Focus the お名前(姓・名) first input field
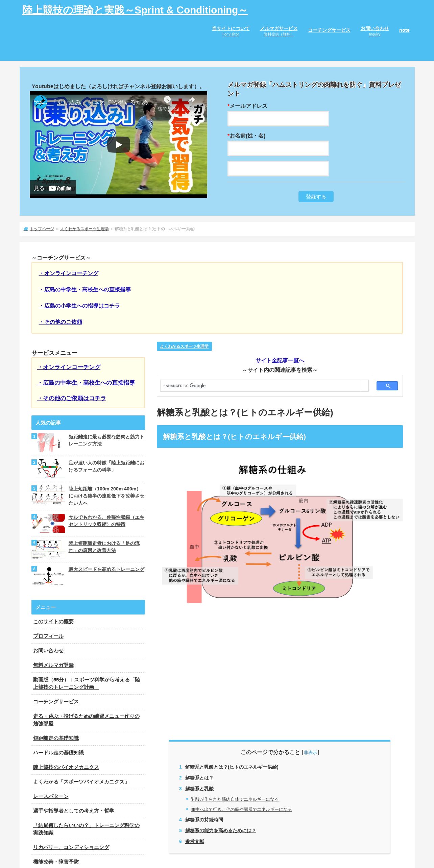Viewport: 434px width, 868px height. click(278, 148)
